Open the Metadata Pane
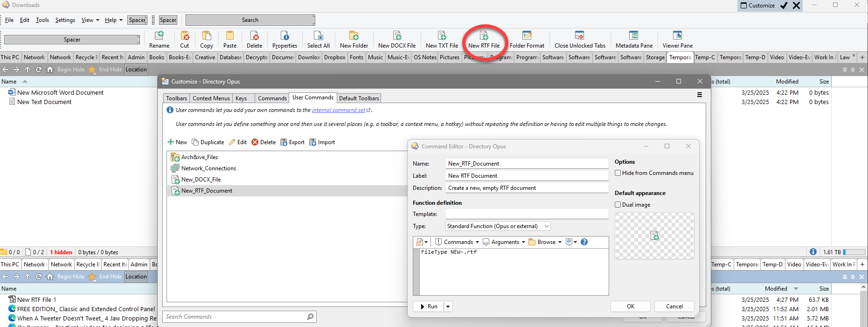 click(633, 36)
